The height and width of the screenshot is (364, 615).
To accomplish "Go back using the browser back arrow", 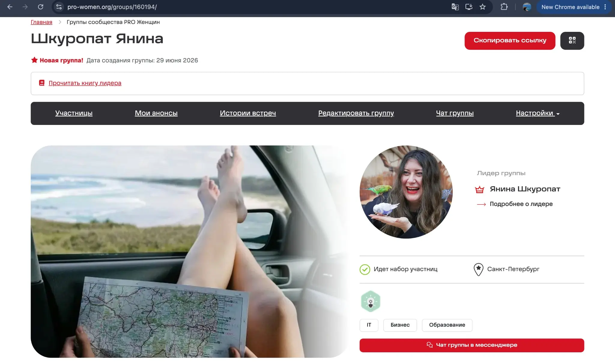I will point(10,7).
